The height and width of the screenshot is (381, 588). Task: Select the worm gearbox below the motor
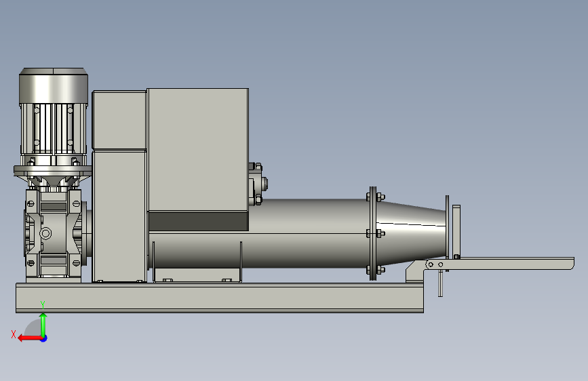coord(54,234)
